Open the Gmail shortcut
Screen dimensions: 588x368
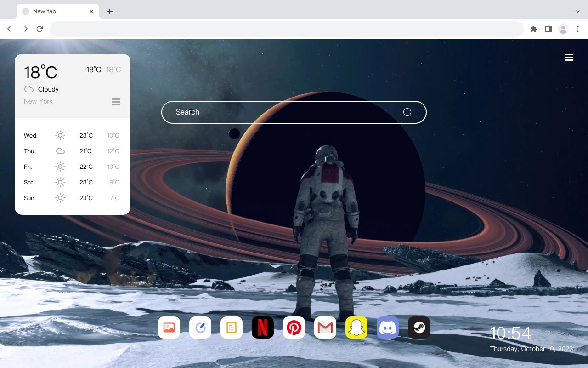pyautogui.click(x=325, y=328)
